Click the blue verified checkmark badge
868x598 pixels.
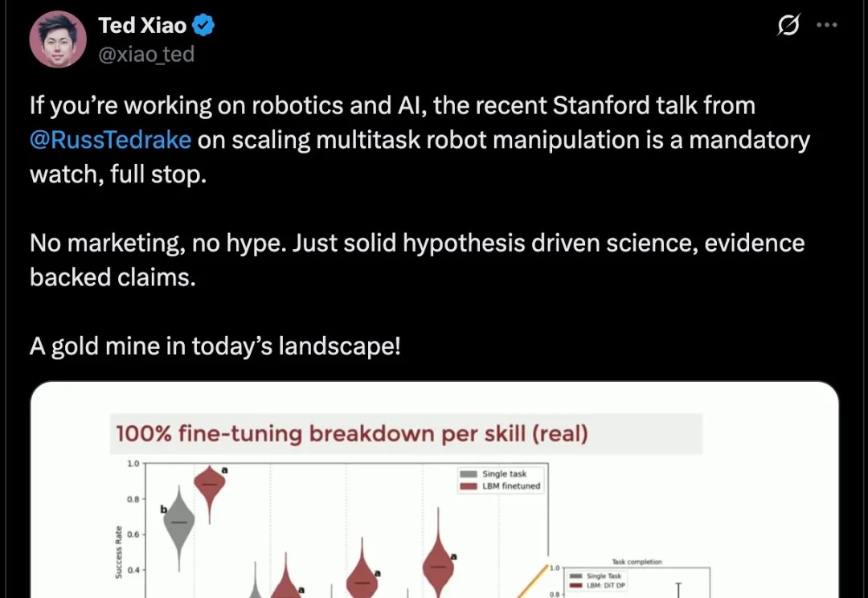click(x=203, y=26)
